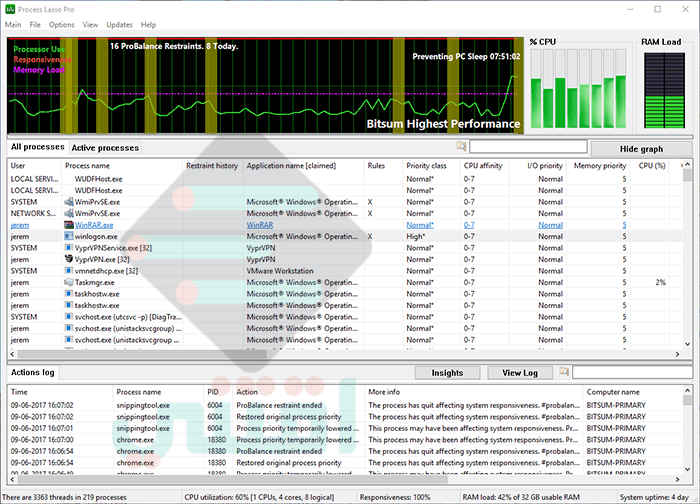Click the search icon beside process filter field
Screen dimensions: 700x504
pyautogui.click(x=461, y=146)
